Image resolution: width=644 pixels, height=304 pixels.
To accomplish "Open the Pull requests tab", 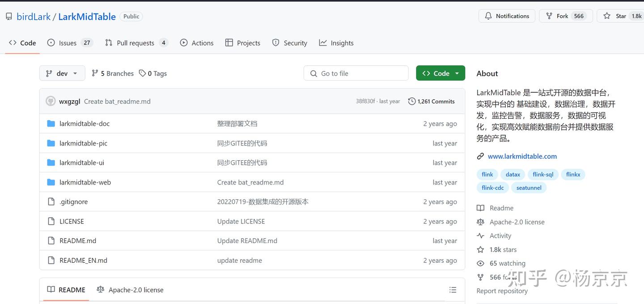I will [x=136, y=43].
